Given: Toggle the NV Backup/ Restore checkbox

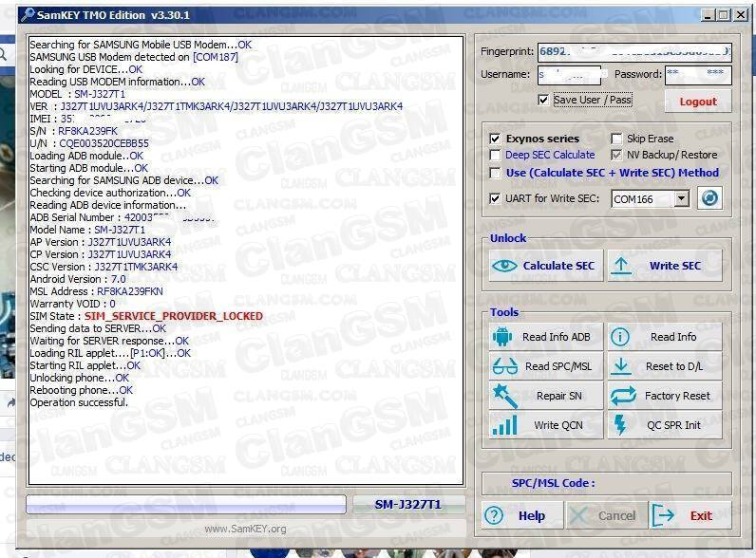Looking at the screenshot, I should (616, 156).
